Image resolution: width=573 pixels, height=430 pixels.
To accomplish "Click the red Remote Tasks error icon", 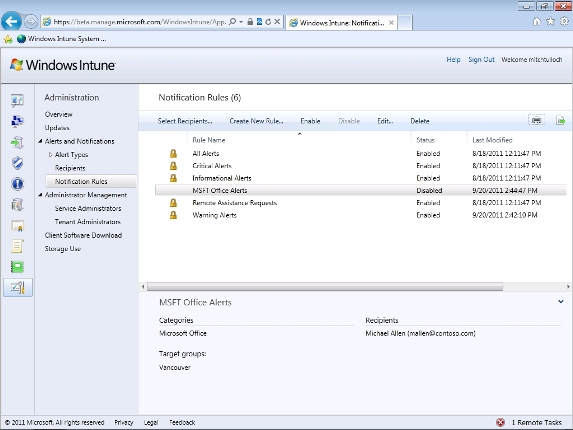I will click(x=501, y=422).
